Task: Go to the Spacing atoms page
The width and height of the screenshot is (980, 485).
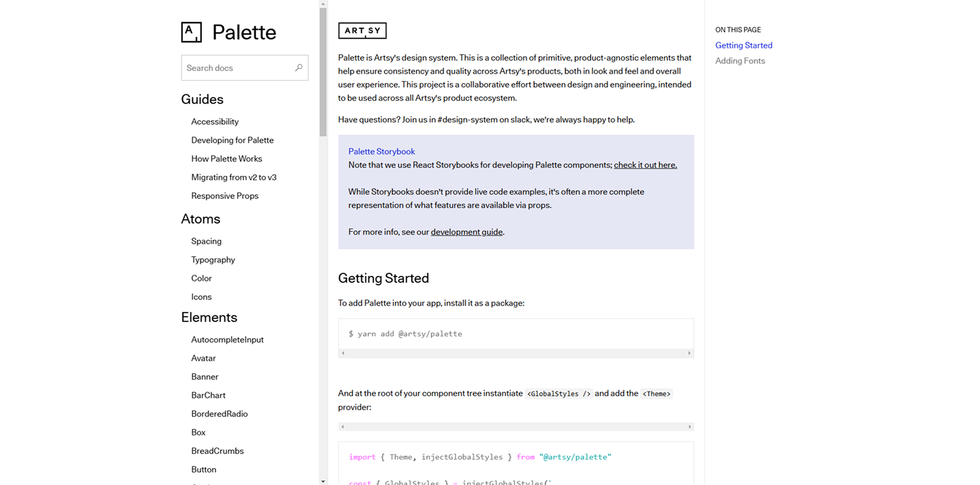Action: coord(206,241)
